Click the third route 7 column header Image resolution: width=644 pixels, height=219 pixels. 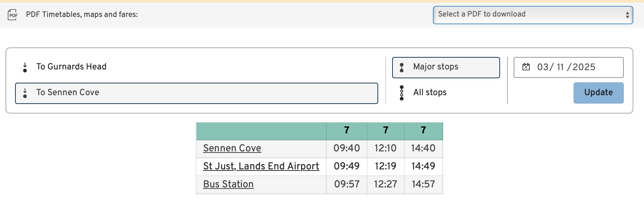point(423,130)
